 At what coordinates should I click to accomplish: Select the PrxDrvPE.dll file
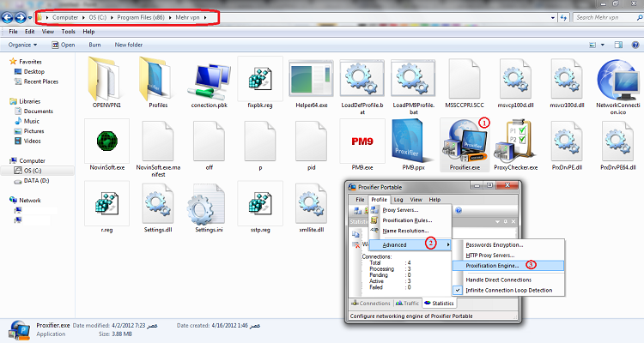(567, 145)
